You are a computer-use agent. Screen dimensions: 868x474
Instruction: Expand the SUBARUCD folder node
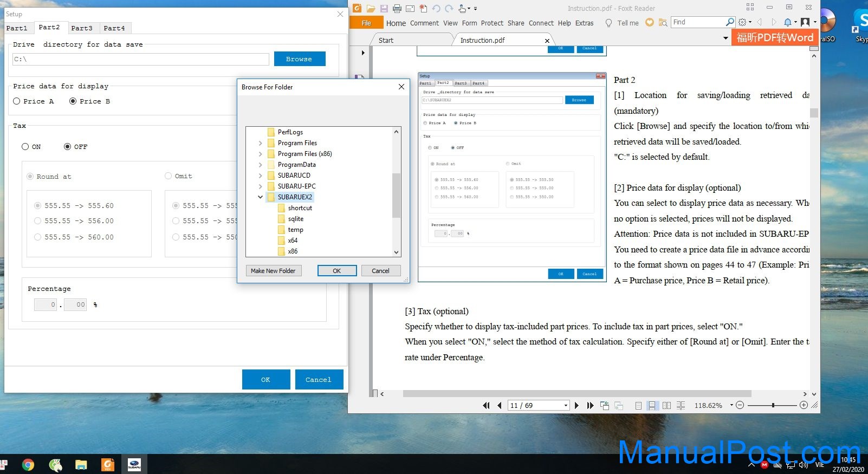pos(260,176)
